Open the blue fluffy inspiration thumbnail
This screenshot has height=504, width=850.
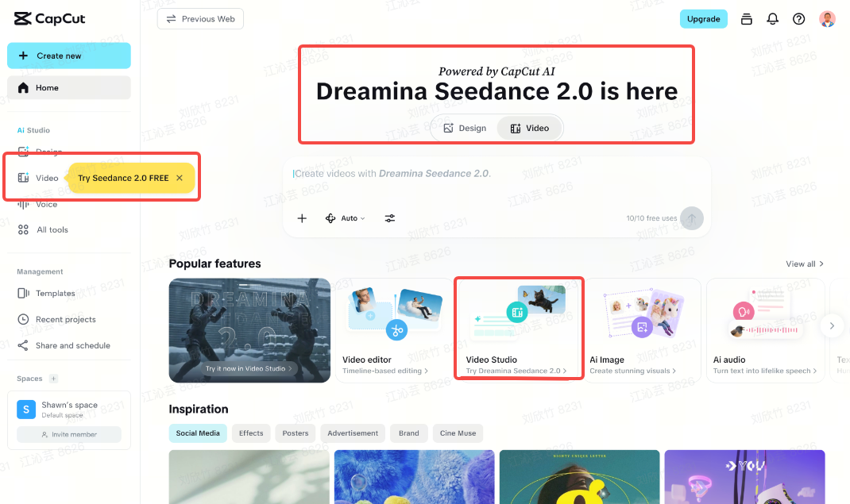tap(414, 477)
